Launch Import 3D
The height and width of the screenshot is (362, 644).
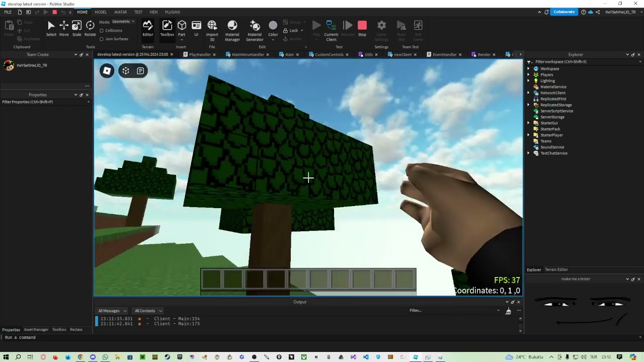click(x=212, y=30)
